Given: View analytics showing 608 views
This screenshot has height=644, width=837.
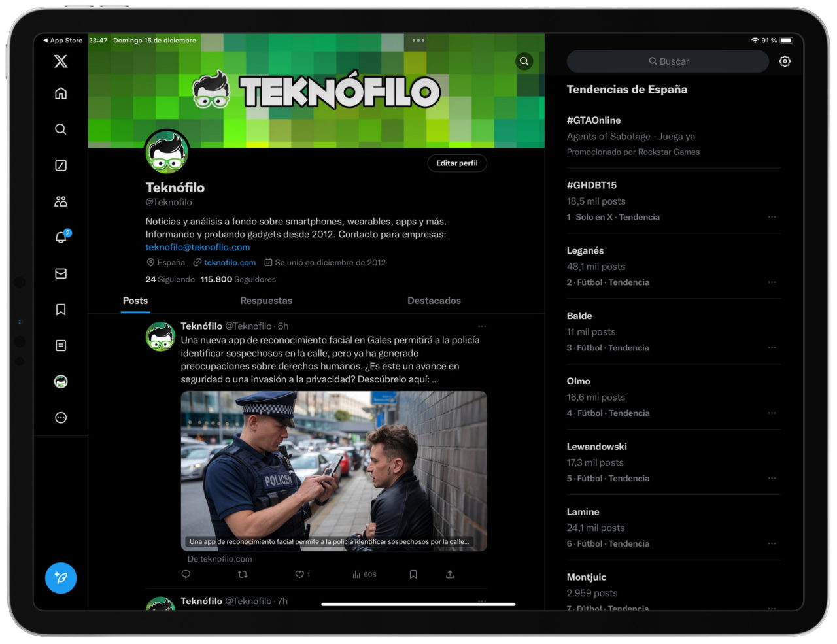Looking at the screenshot, I should coord(364,575).
